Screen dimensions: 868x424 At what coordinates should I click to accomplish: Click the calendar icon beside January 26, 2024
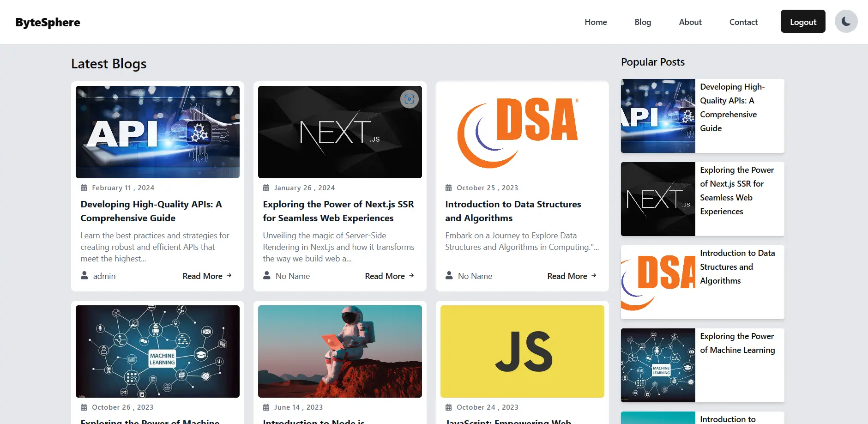(266, 188)
